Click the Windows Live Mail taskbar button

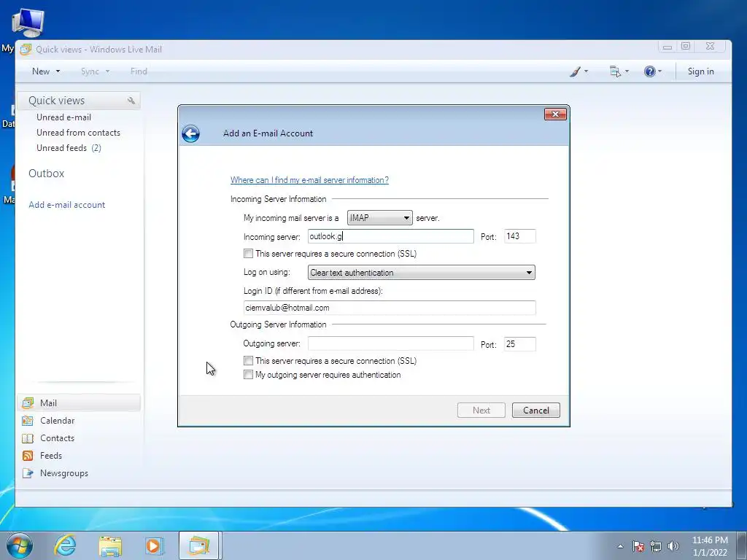[x=199, y=545]
